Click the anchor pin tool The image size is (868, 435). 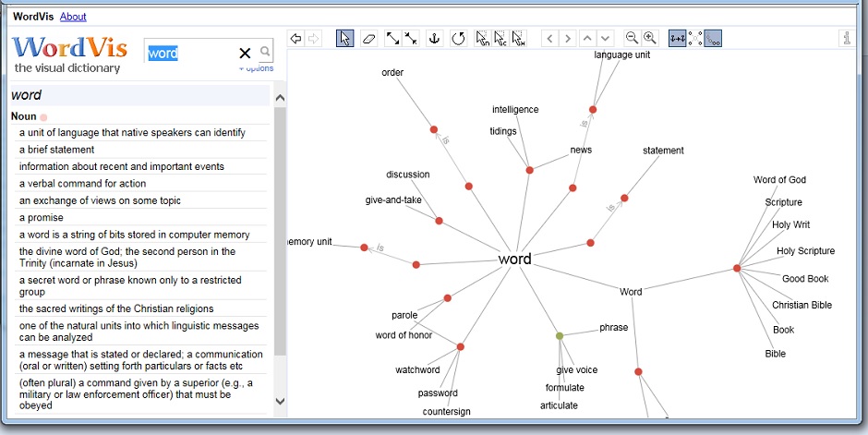pos(434,38)
